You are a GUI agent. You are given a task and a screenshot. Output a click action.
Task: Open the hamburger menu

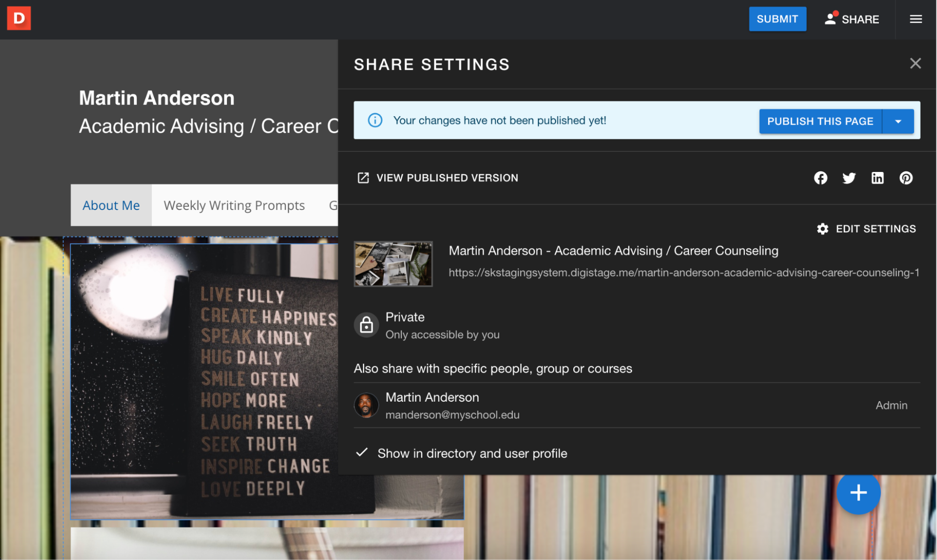915,19
